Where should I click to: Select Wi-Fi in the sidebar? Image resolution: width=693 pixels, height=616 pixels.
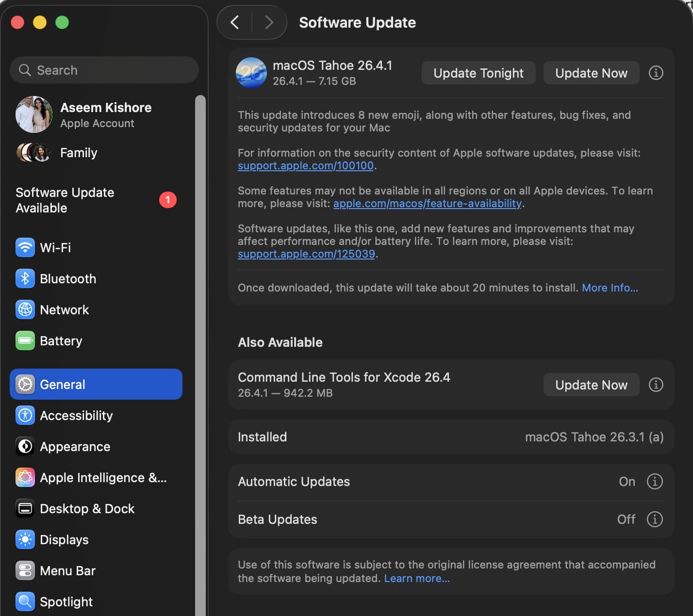pyautogui.click(x=96, y=247)
